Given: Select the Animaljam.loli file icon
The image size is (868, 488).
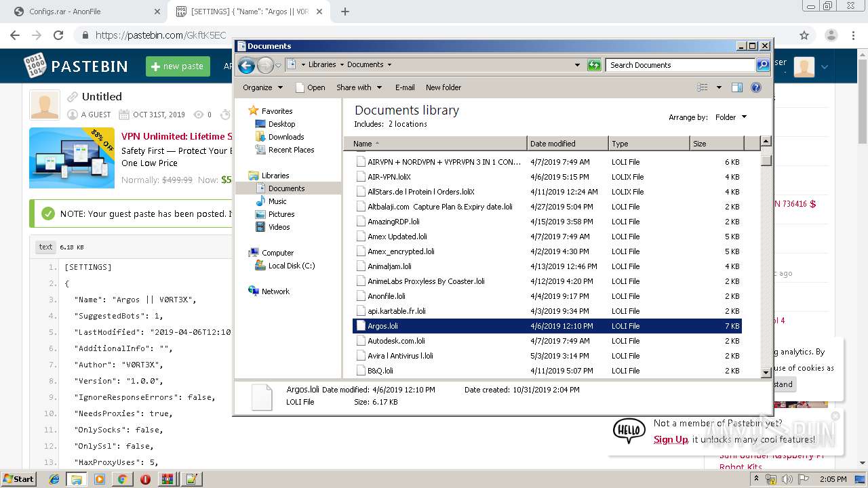Looking at the screenshot, I should pyautogui.click(x=361, y=266).
